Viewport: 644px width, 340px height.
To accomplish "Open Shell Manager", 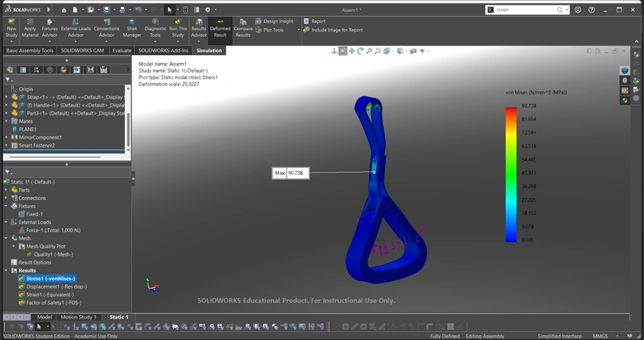I will [132, 28].
